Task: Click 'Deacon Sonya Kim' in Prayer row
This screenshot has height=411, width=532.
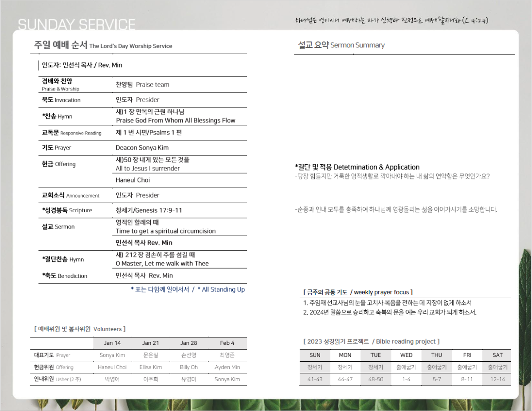Action: coord(142,147)
